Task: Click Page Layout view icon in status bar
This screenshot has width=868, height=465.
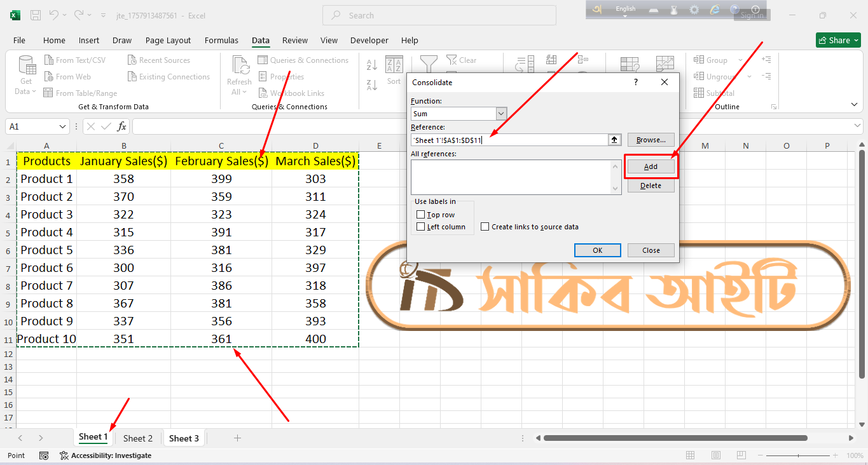Action: tap(715, 455)
